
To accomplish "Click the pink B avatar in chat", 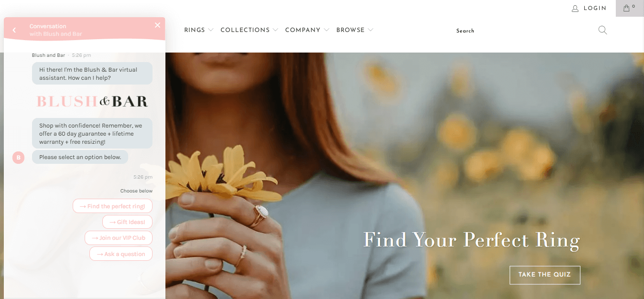I will point(18,157).
